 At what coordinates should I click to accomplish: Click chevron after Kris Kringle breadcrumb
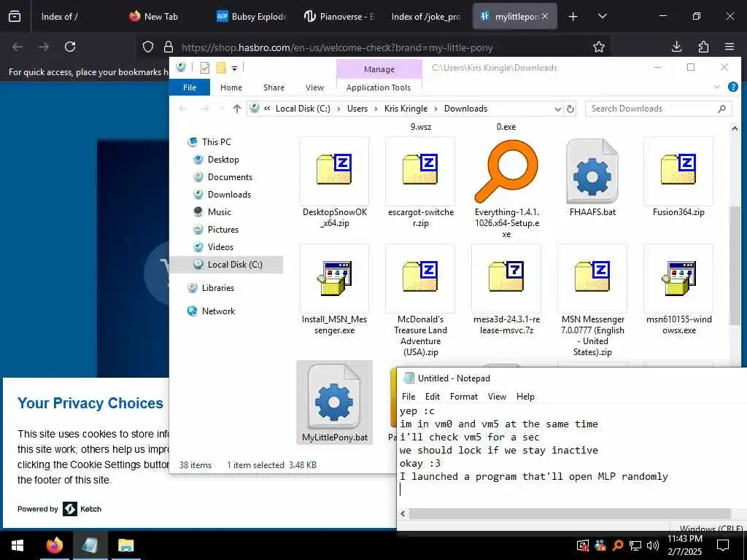436,109
